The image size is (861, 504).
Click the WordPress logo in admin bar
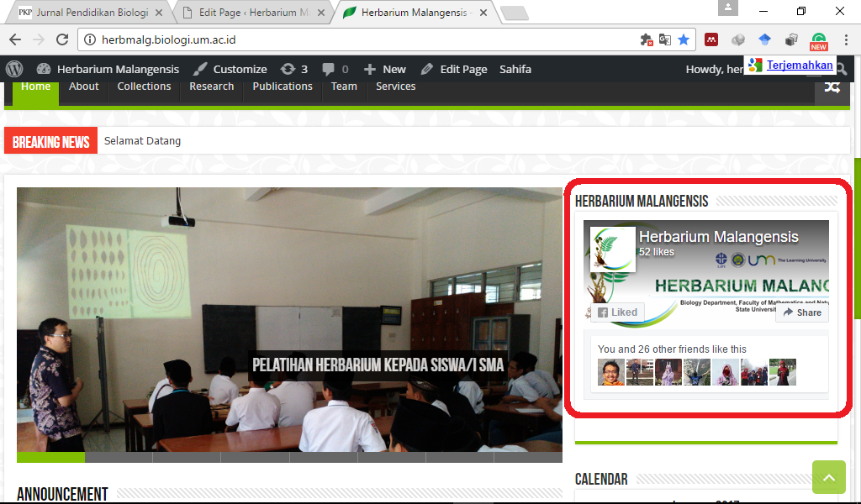pyautogui.click(x=14, y=69)
